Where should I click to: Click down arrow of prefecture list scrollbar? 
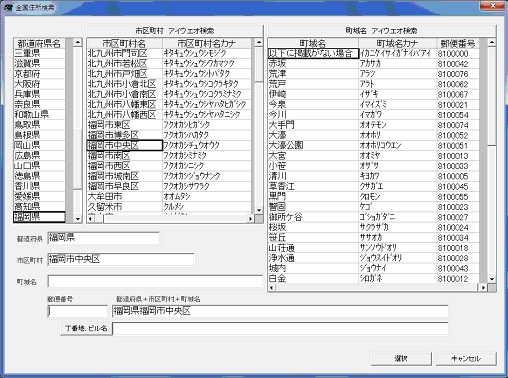point(78,219)
